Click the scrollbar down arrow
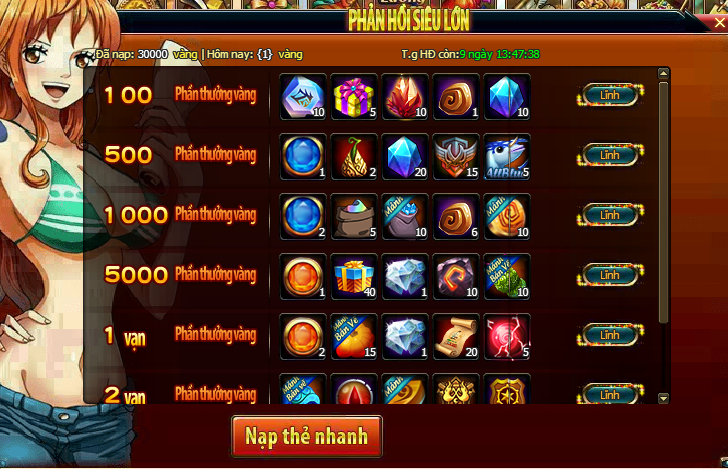 point(663,398)
